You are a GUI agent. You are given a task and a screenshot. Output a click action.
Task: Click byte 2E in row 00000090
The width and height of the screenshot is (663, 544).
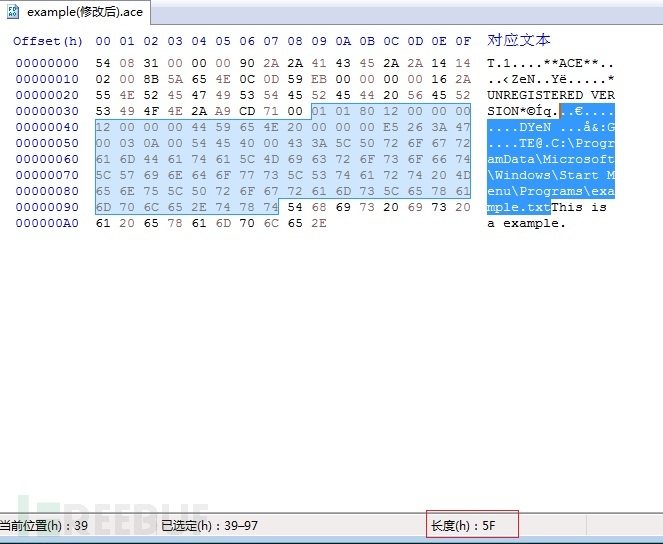199,208
